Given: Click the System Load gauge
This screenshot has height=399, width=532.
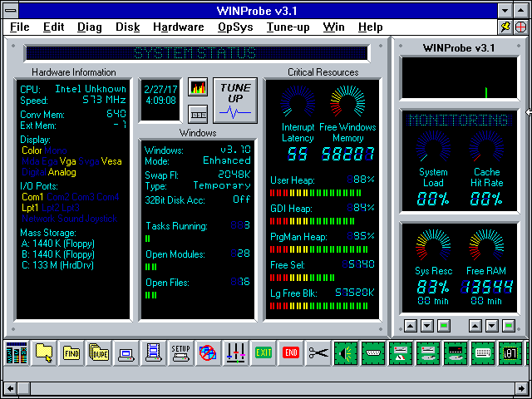Looking at the screenshot, I should coord(433,146).
